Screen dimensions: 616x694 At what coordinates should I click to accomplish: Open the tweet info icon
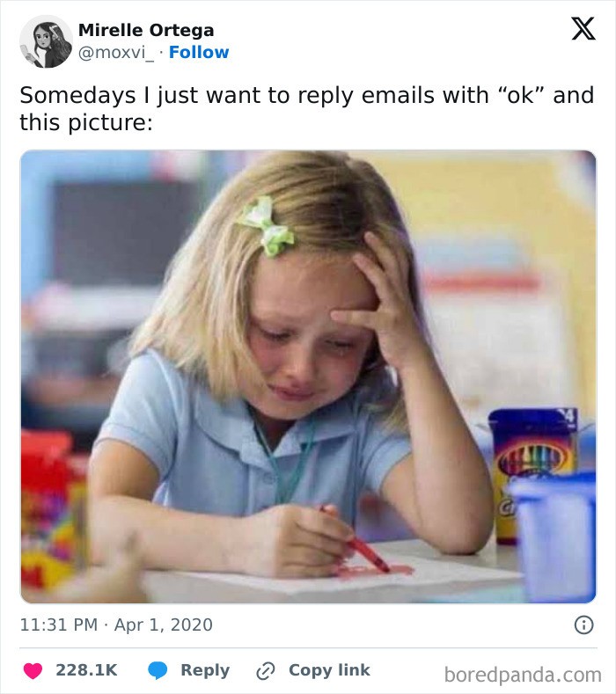click(x=583, y=625)
